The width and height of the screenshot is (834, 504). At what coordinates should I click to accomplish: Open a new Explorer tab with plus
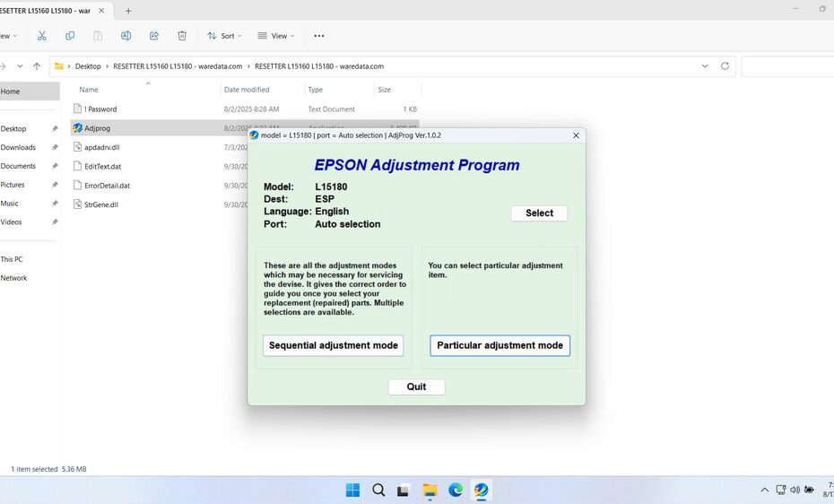point(128,11)
